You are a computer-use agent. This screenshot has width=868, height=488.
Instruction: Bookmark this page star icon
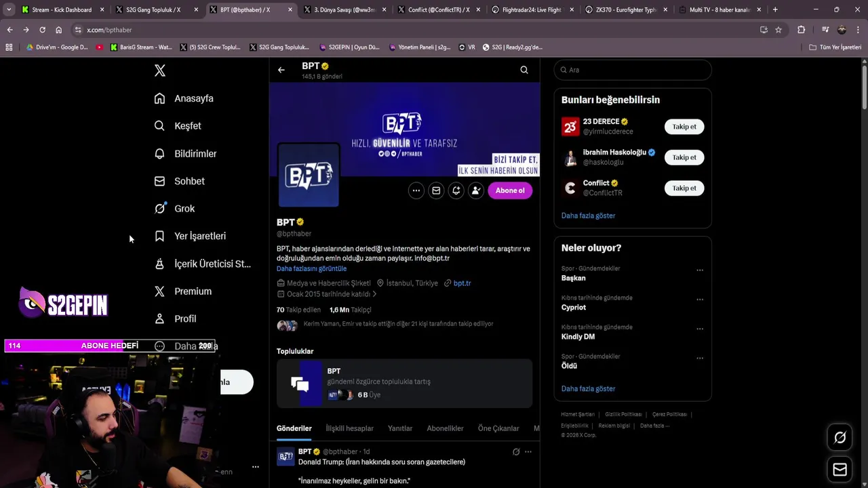point(778,30)
